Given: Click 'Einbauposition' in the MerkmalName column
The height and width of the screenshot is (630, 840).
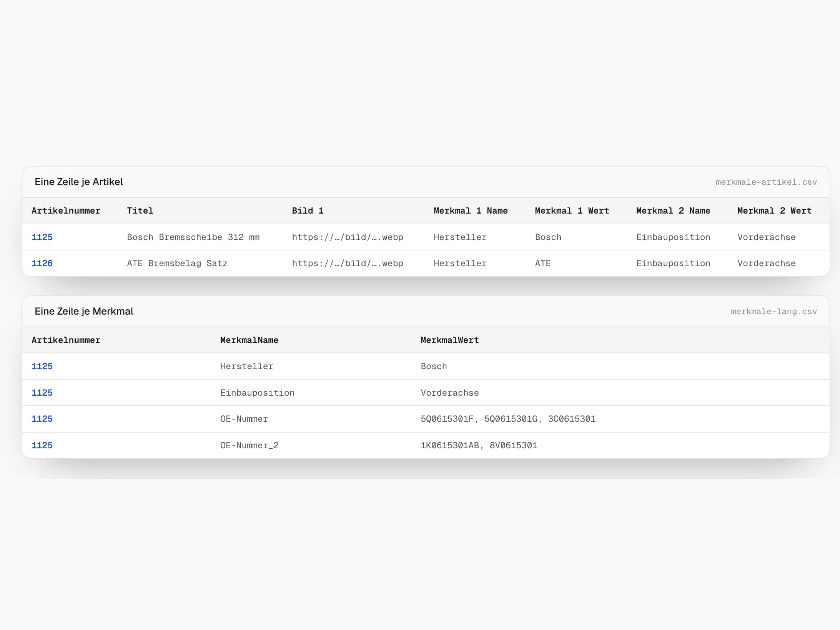Looking at the screenshot, I should [x=257, y=393].
